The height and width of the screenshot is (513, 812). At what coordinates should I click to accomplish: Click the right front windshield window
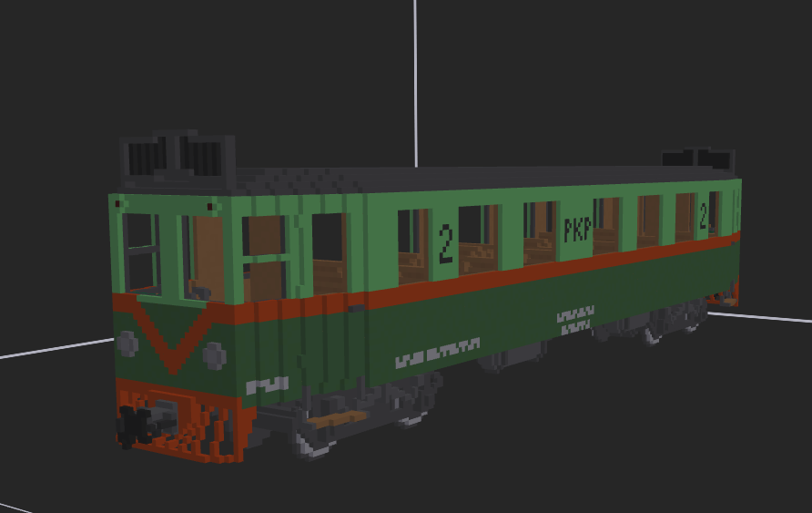[204, 259]
